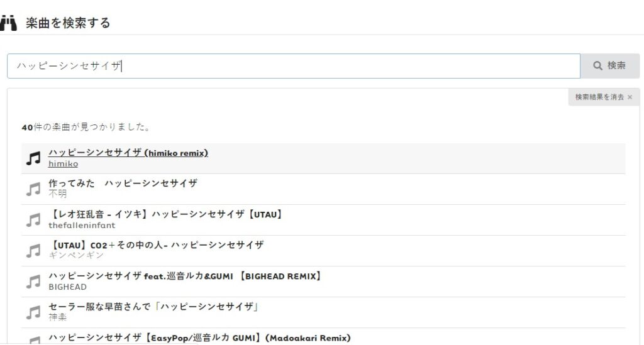Click music note icon beside 作ってみた song
This screenshot has height=345, width=644.
[33, 189]
